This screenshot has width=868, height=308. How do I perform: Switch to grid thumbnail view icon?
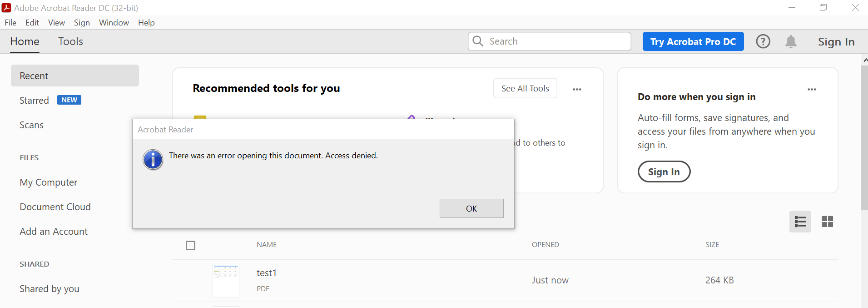coord(828,222)
